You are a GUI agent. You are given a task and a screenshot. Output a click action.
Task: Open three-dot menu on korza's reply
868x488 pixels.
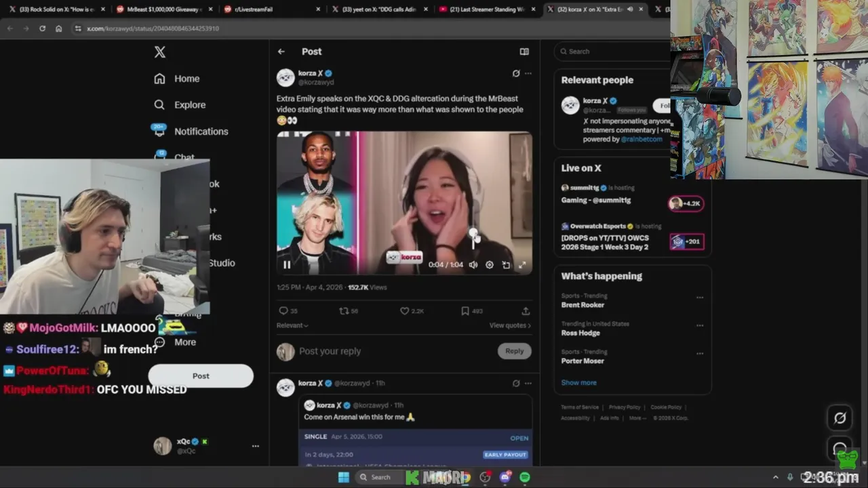[528, 383]
